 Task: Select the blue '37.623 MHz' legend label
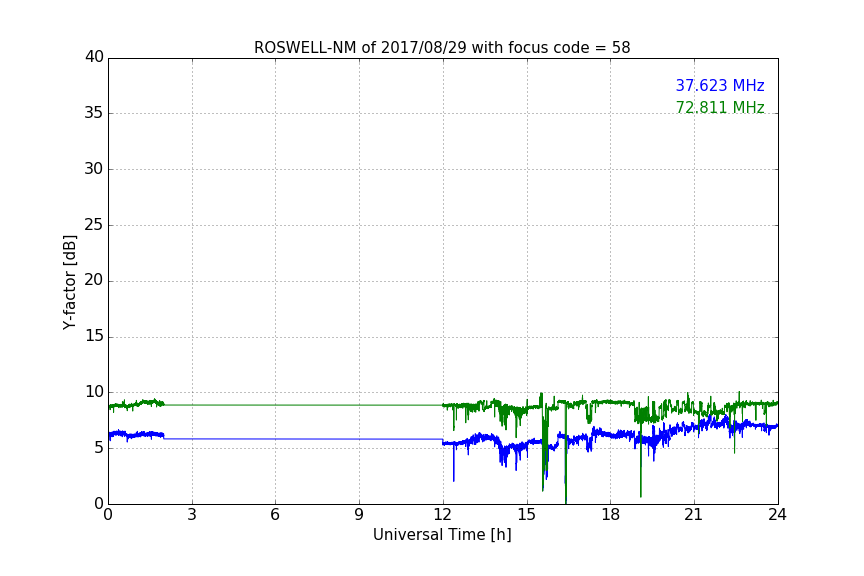(720, 85)
